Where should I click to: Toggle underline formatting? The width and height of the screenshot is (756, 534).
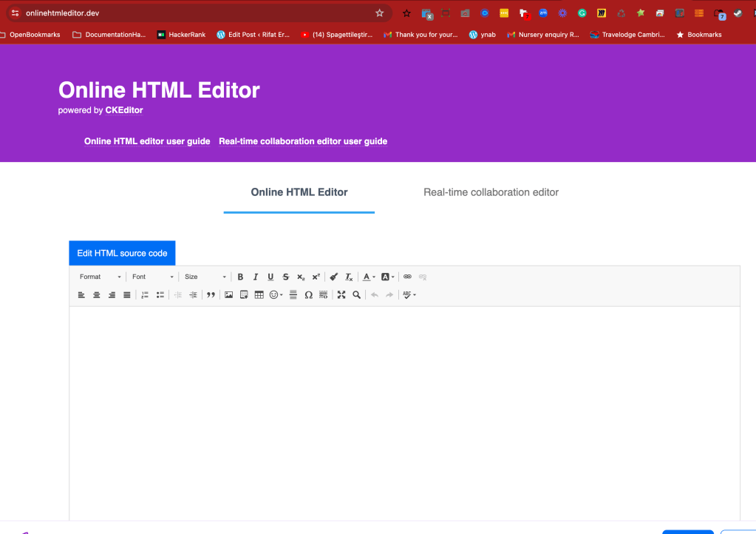270,277
